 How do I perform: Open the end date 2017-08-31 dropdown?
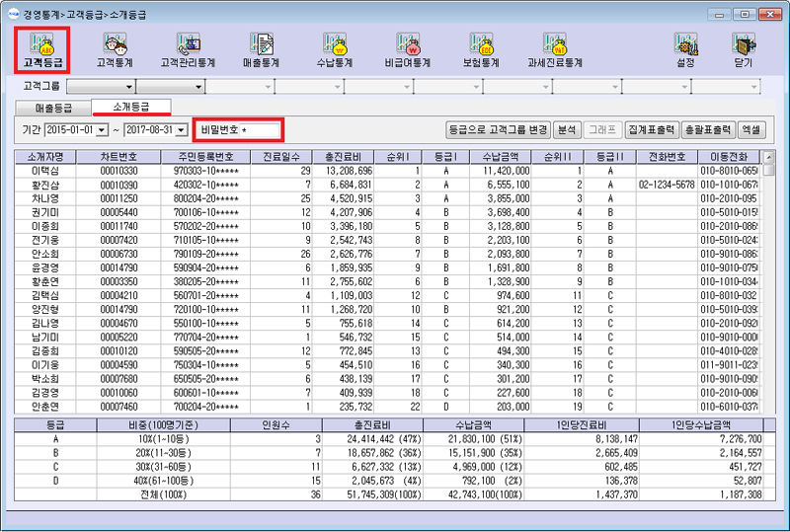[x=182, y=130]
